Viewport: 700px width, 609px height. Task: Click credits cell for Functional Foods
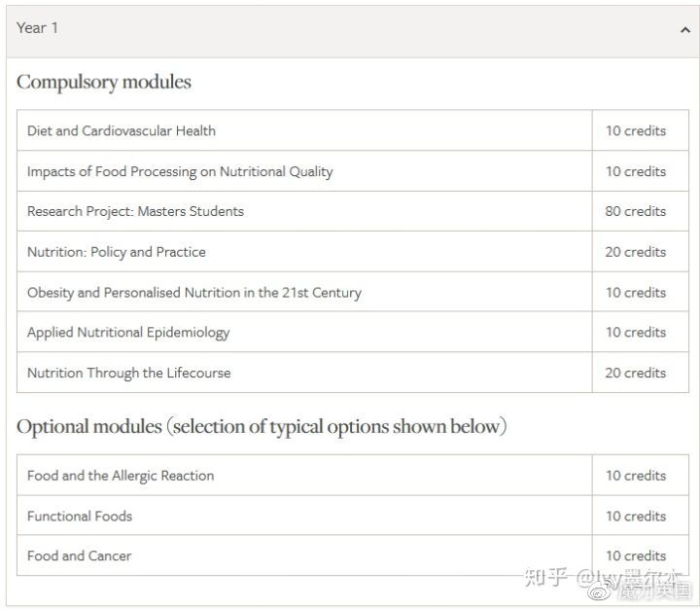[x=636, y=517]
